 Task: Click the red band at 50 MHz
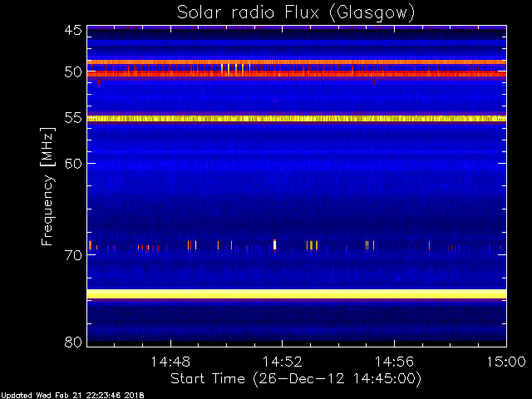tap(297, 74)
